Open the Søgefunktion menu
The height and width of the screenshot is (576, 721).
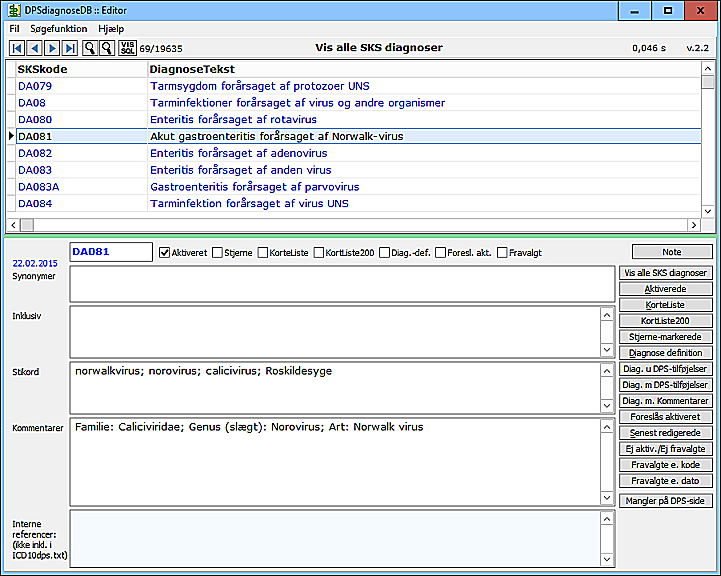coord(58,29)
